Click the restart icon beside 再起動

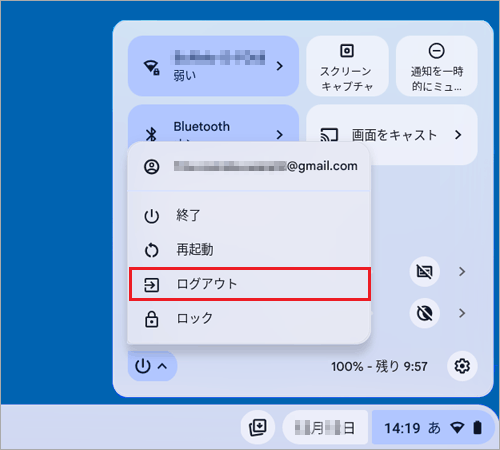[151, 250]
